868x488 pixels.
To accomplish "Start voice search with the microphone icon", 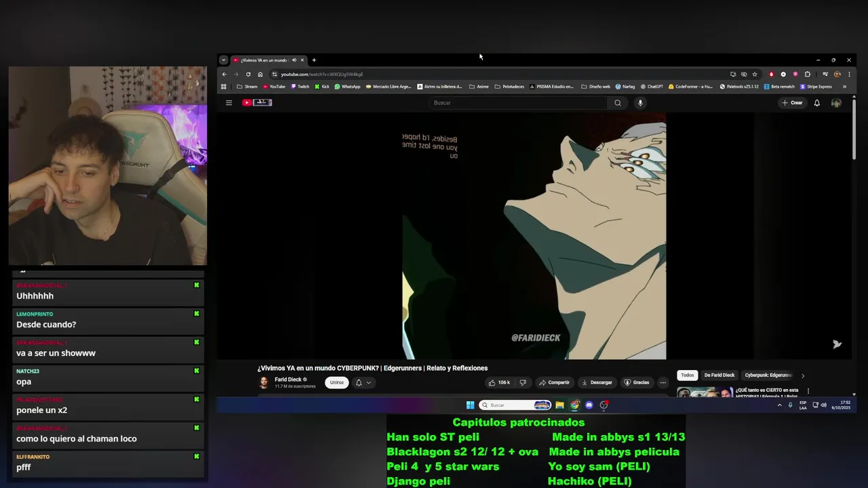I will (x=640, y=103).
